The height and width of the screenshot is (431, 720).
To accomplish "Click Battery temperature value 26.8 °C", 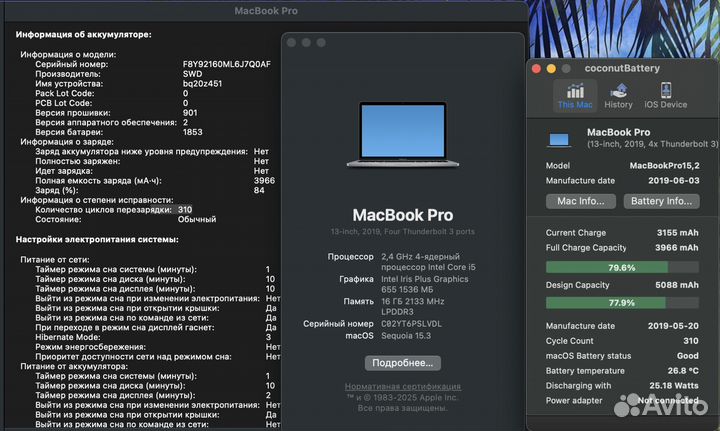I will coord(683,371).
